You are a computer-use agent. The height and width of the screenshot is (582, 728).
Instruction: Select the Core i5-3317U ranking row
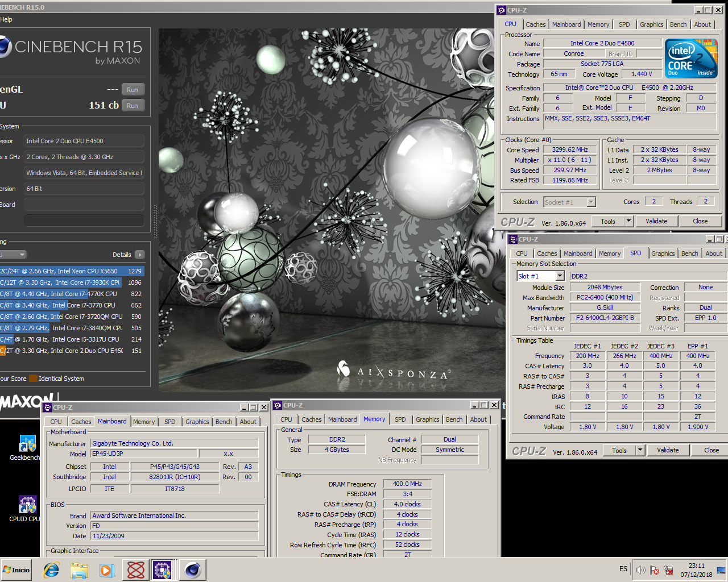pos(72,339)
